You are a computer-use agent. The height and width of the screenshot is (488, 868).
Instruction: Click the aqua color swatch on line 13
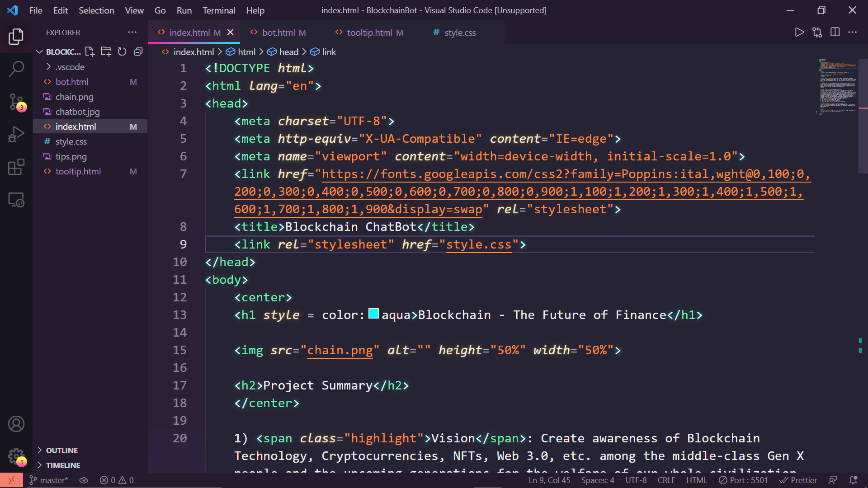tap(373, 314)
